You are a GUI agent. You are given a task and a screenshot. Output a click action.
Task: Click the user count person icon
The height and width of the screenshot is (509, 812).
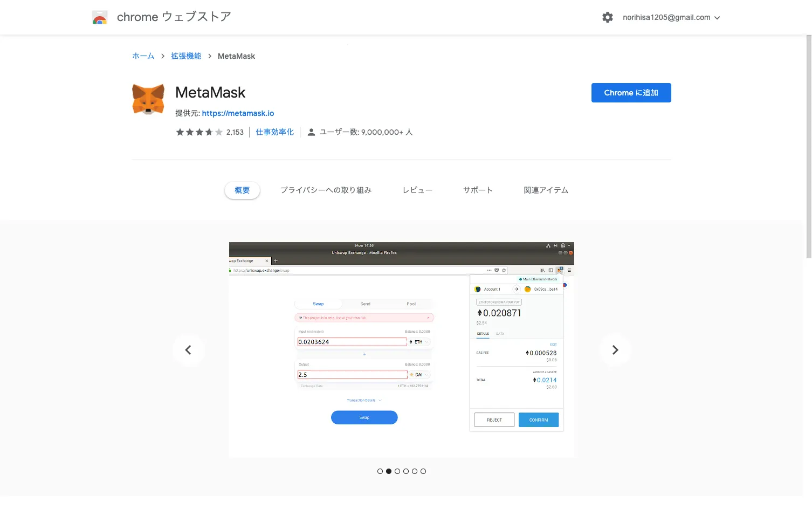point(311,132)
